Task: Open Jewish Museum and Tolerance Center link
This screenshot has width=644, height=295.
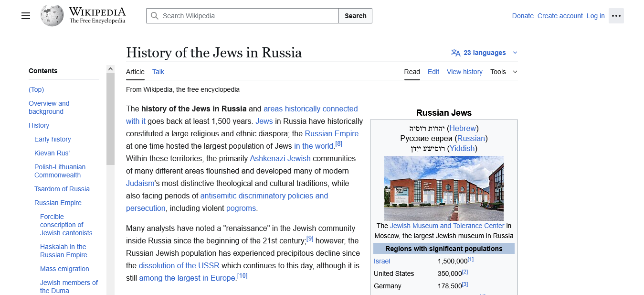Action: click(x=447, y=226)
